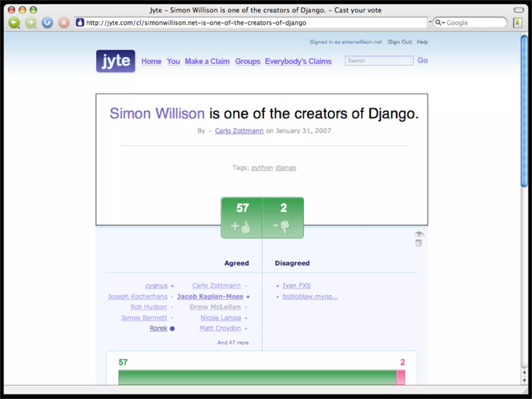Click the URL address bar
The height and width of the screenshot is (399, 532).
click(250, 23)
